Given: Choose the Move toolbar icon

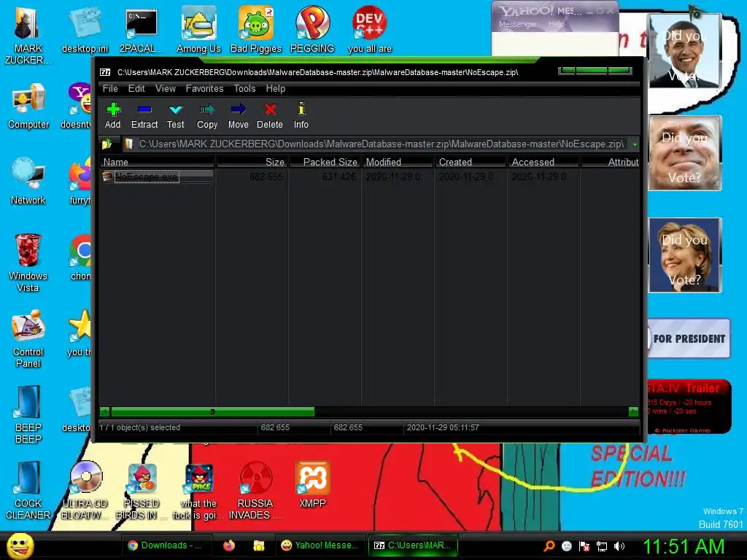Looking at the screenshot, I should (239, 116).
